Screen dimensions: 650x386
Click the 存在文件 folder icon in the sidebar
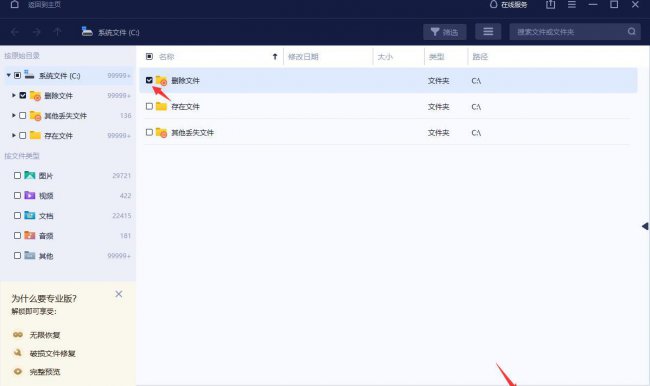[35, 135]
